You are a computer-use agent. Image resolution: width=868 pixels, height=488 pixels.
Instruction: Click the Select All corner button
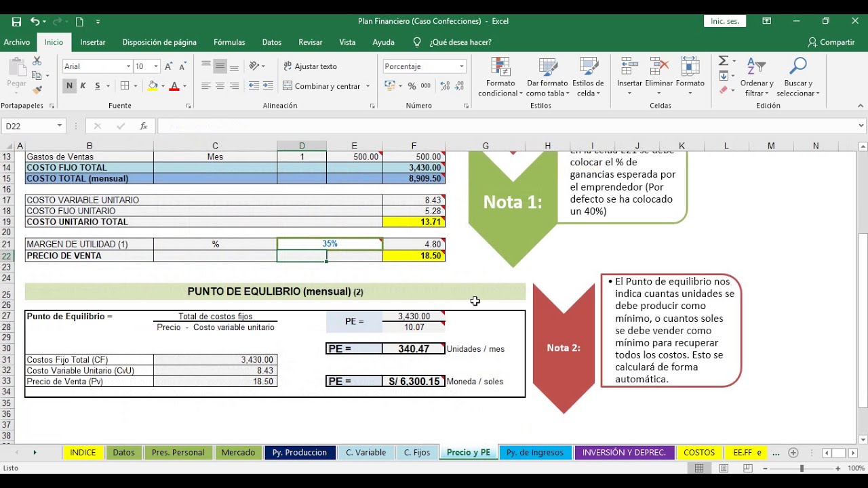pyautogui.click(x=7, y=146)
